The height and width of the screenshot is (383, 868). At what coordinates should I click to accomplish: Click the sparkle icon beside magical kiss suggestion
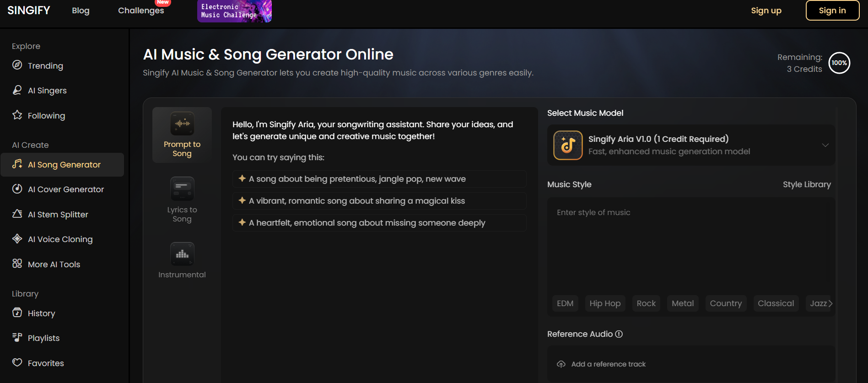242,200
